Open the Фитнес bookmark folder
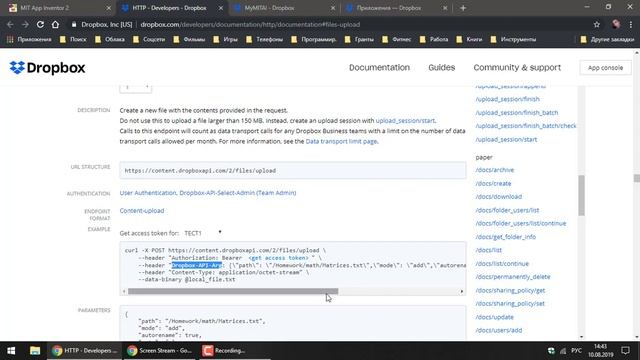 396,40
